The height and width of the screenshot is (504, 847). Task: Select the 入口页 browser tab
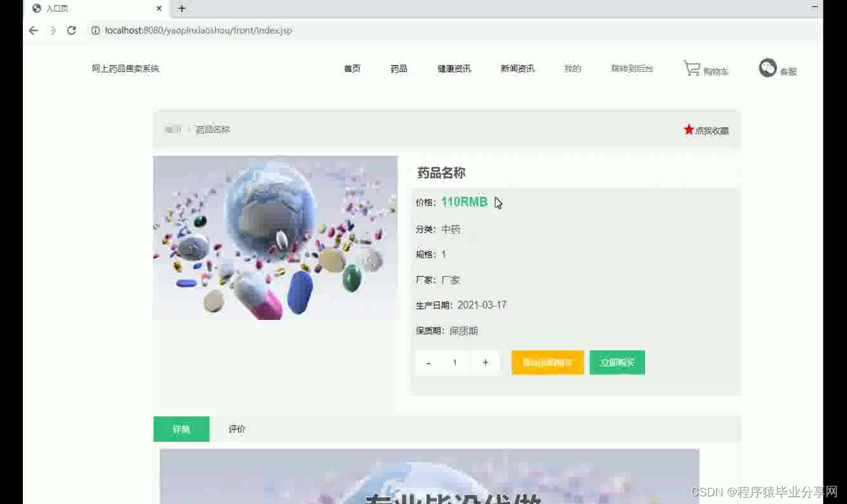pyautogui.click(x=97, y=8)
